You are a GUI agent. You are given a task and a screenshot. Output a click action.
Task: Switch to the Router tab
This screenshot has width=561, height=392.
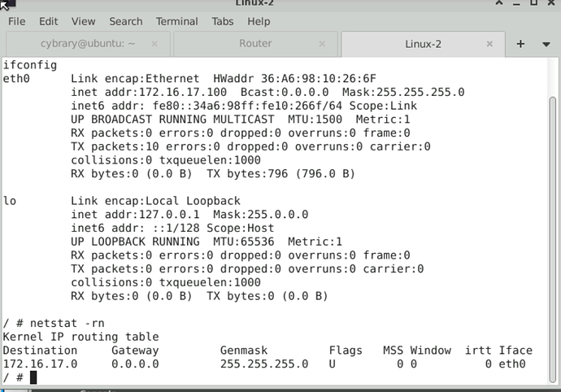tap(255, 44)
